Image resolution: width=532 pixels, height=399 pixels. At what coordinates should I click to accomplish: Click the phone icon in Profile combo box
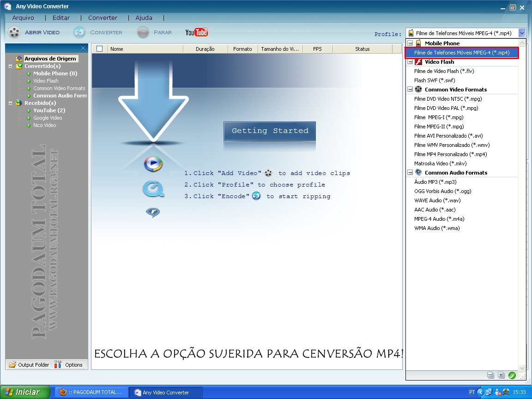pos(411,33)
